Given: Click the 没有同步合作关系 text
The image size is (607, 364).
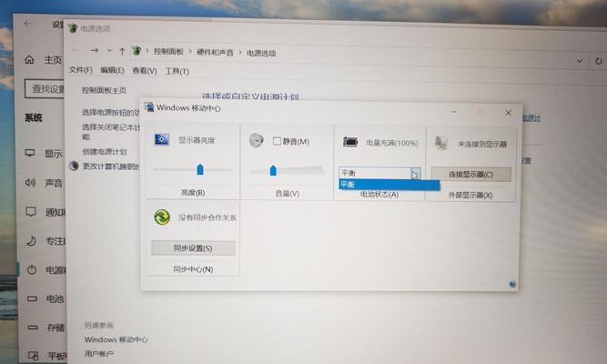Looking at the screenshot, I should [x=207, y=217].
